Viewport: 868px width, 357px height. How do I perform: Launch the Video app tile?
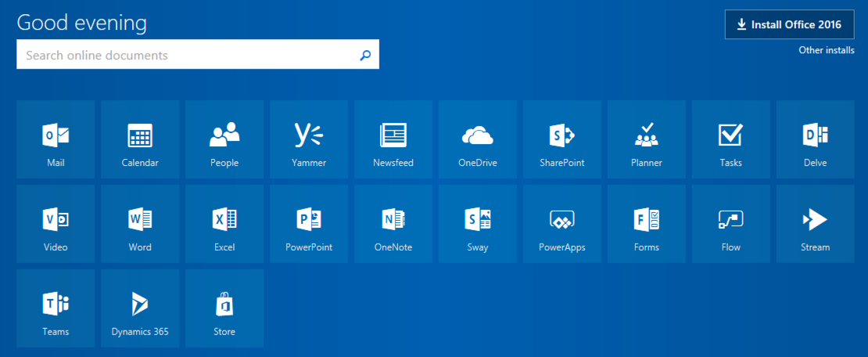click(56, 224)
